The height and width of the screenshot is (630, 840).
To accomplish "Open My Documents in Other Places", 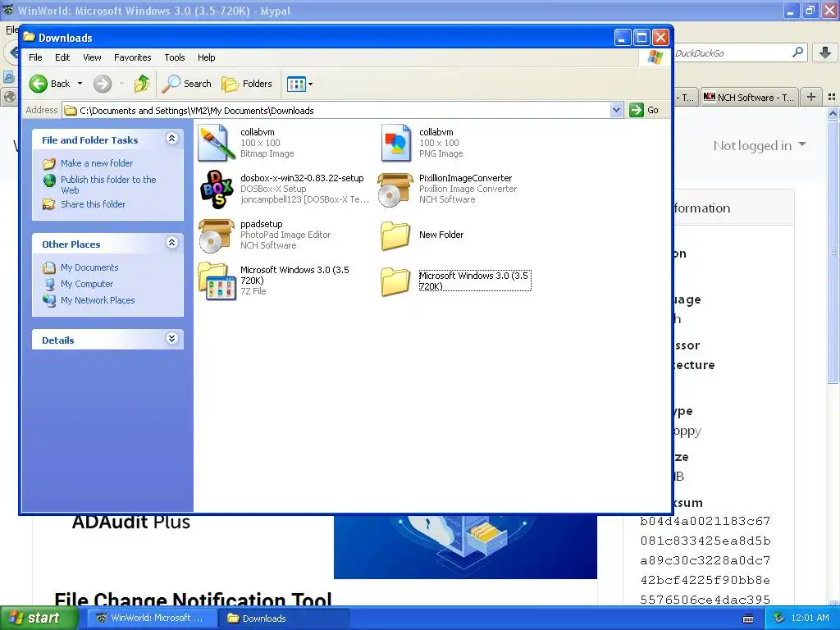I will point(89,267).
